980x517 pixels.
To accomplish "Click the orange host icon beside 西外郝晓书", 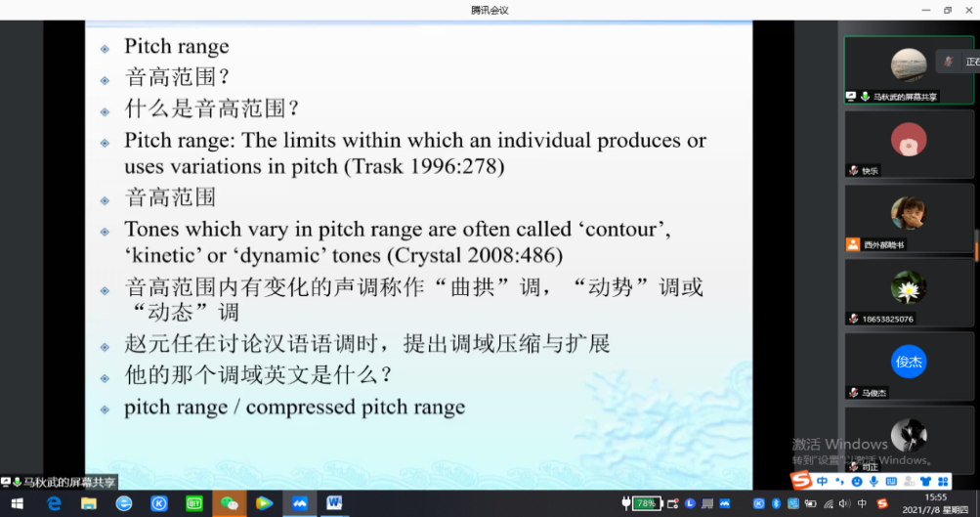I will tap(854, 244).
